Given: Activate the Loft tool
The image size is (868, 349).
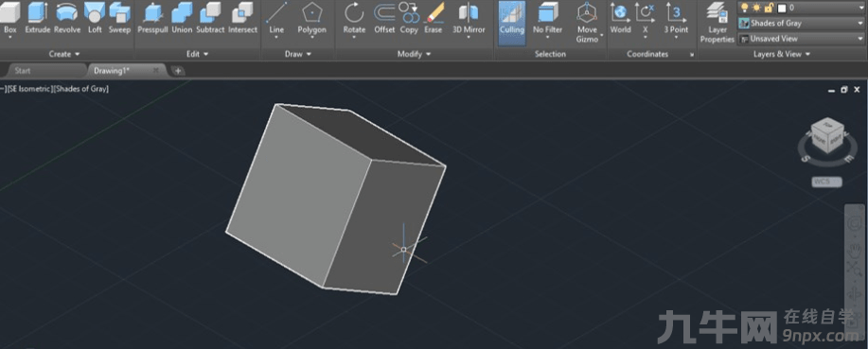Looking at the screenshot, I should coord(95,18).
